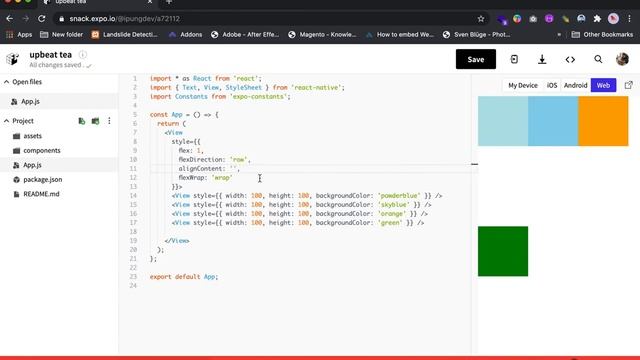Click the orange square in preview

[603, 121]
